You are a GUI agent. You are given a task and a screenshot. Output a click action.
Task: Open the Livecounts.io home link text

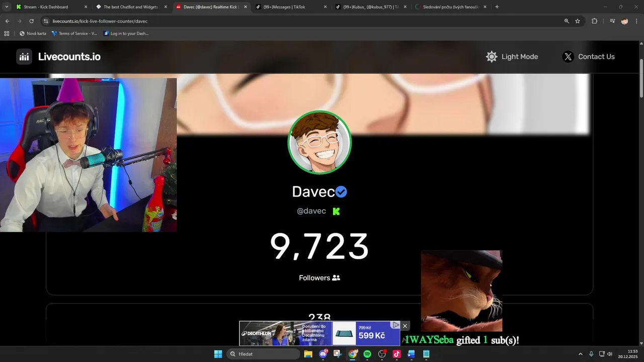pos(69,57)
